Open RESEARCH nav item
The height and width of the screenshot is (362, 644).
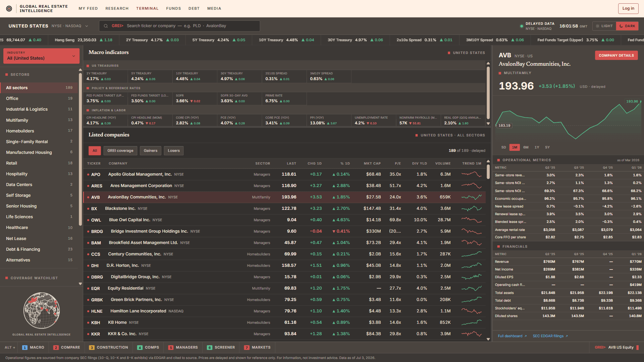tap(117, 8)
